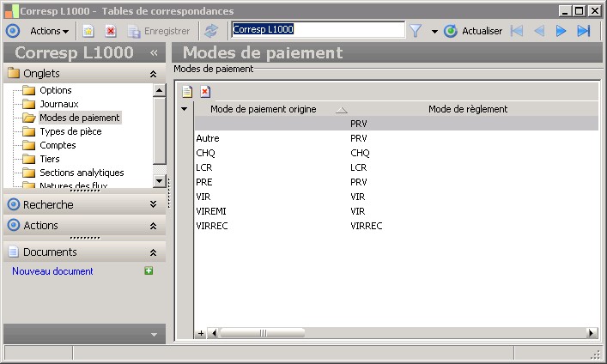Open the dropdown arrow beside the filter

[x=434, y=32]
